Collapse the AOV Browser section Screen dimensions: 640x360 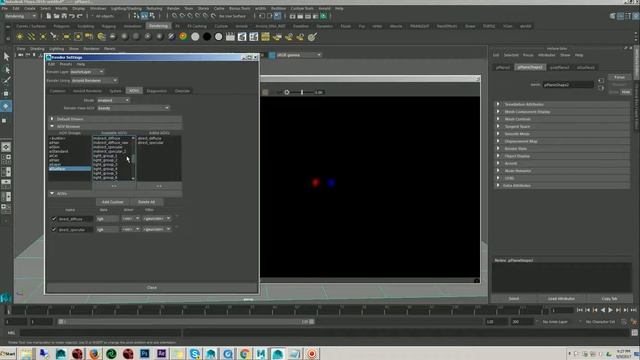click(x=115, y=127)
